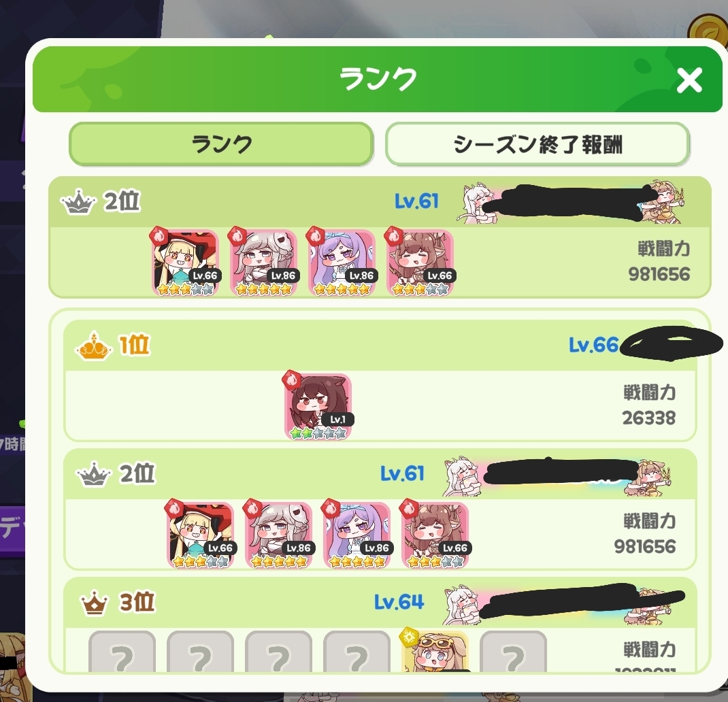
Task: Select gray-haired skull Lv.86 hero in top banner
Action: pyautogui.click(x=263, y=263)
